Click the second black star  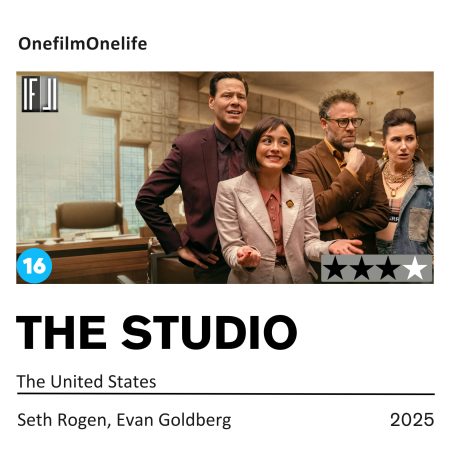tap(362, 269)
